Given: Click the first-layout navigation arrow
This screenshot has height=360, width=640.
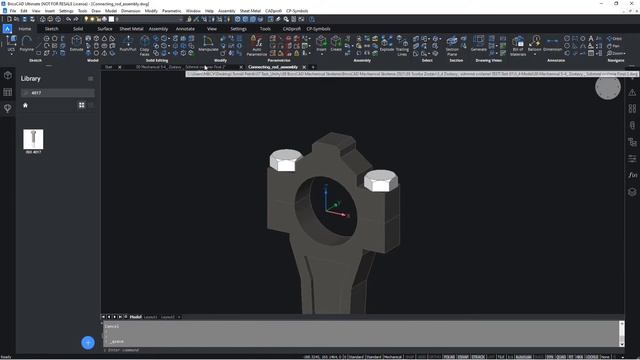Looking at the screenshot, I should pyautogui.click(x=104, y=317).
